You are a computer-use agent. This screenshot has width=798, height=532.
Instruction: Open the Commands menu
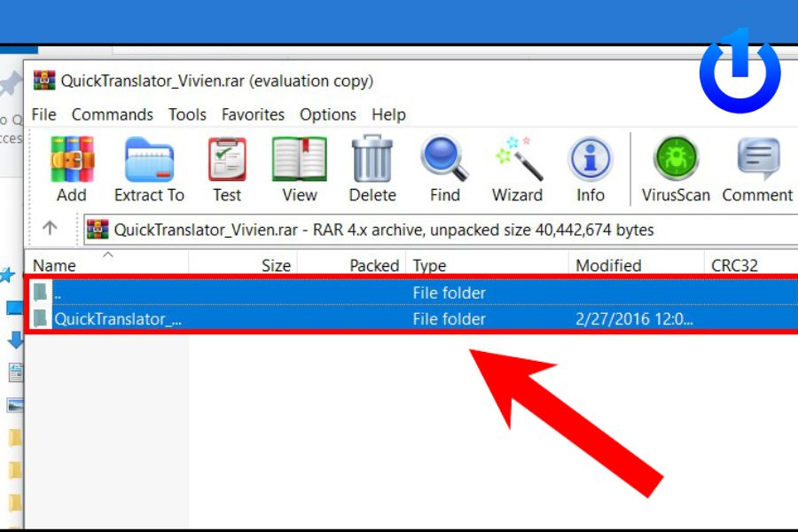coord(112,114)
